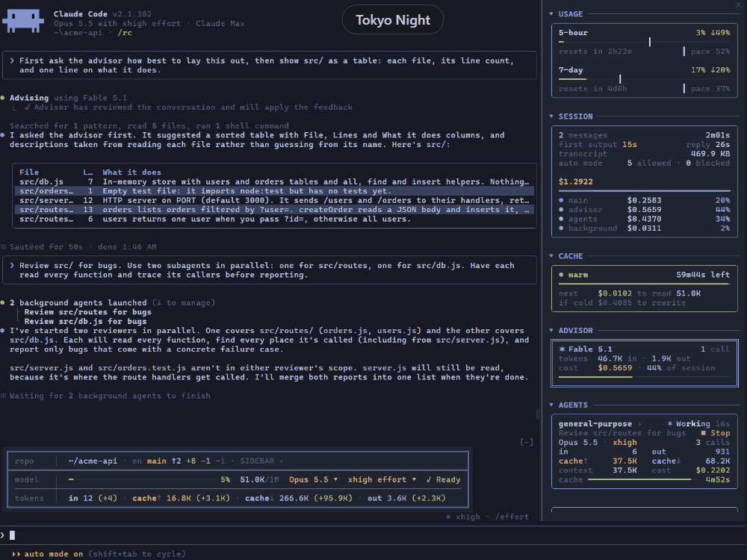Click the 7-day usage progress bar
The image size is (747, 560).
pyautogui.click(x=644, y=79)
